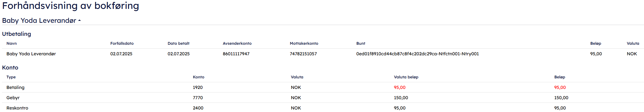Screen dimensions: 644x112
Task: Select the Betaling row type cell
Action: (x=15, y=88)
